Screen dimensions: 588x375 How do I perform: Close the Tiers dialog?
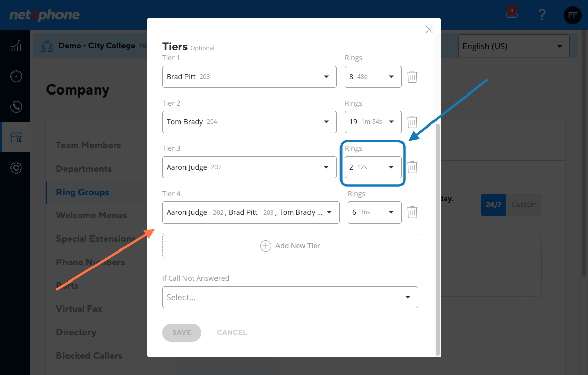point(429,29)
